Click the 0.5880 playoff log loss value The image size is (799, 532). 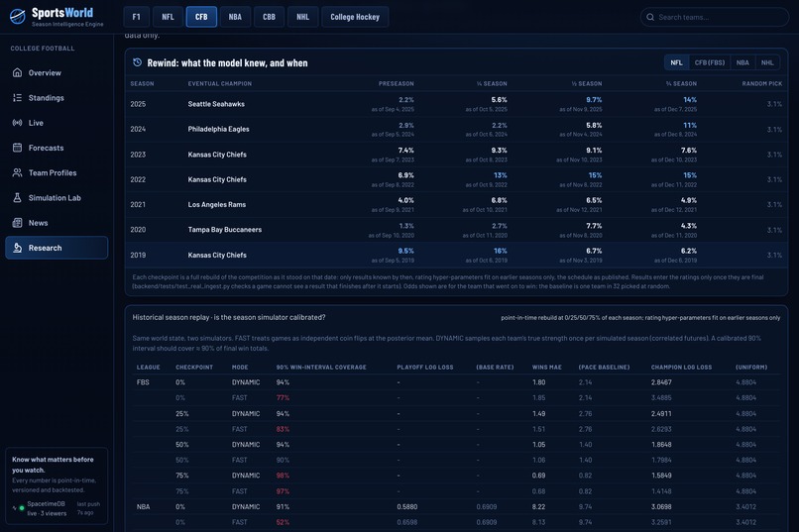pyautogui.click(x=407, y=507)
